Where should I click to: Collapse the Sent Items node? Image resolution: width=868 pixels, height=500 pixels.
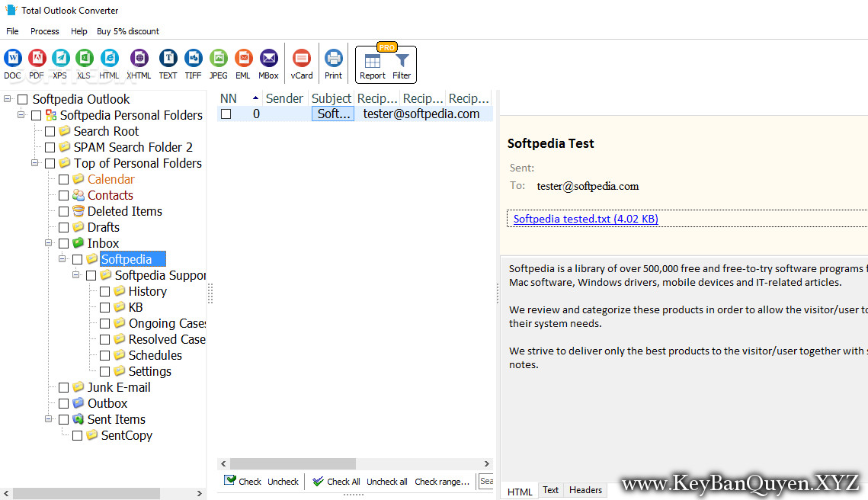(49, 418)
